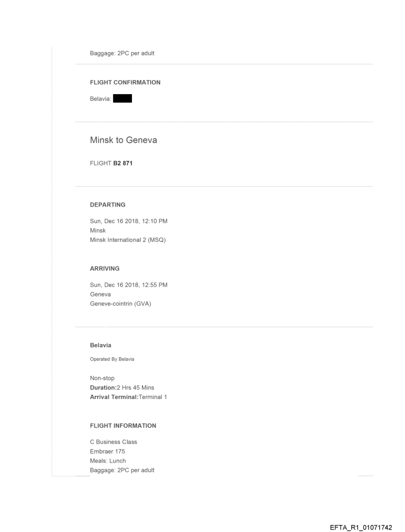Screen dimensions: 405x532
Task: Click the FLIGHT CONFIRMATION heading
Action: pos(125,82)
